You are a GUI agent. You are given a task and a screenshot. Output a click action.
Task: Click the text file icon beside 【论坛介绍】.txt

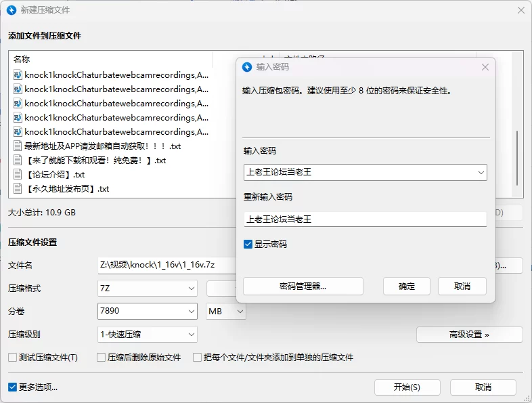(x=18, y=175)
